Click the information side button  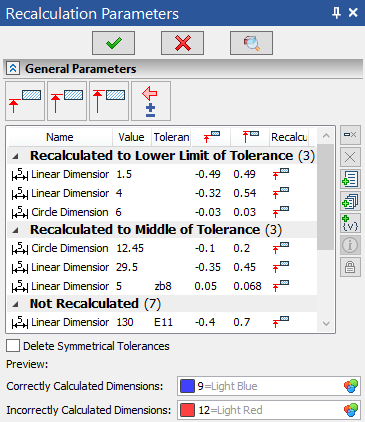(x=350, y=245)
